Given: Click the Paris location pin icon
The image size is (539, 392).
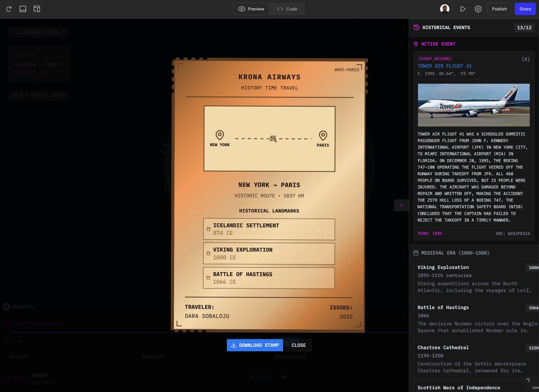Looking at the screenshot, I should pos(323,135).
